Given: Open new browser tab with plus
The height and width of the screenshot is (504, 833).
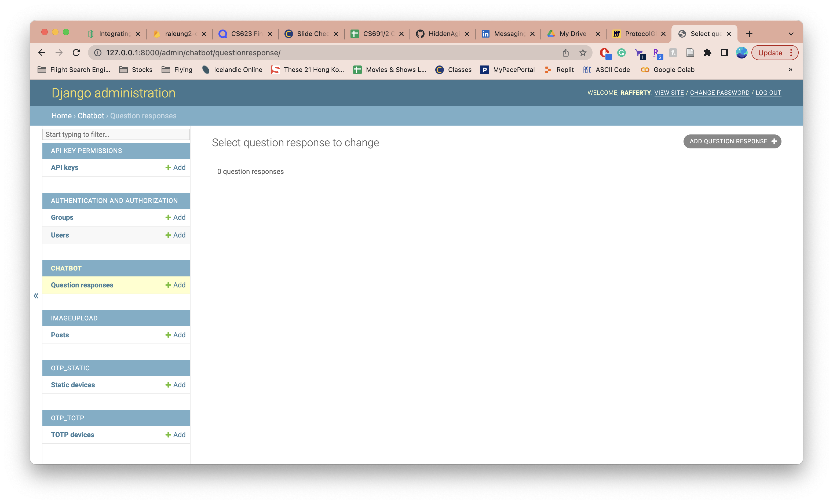Looking at the screenshot, I should click(x=749, y=34).
